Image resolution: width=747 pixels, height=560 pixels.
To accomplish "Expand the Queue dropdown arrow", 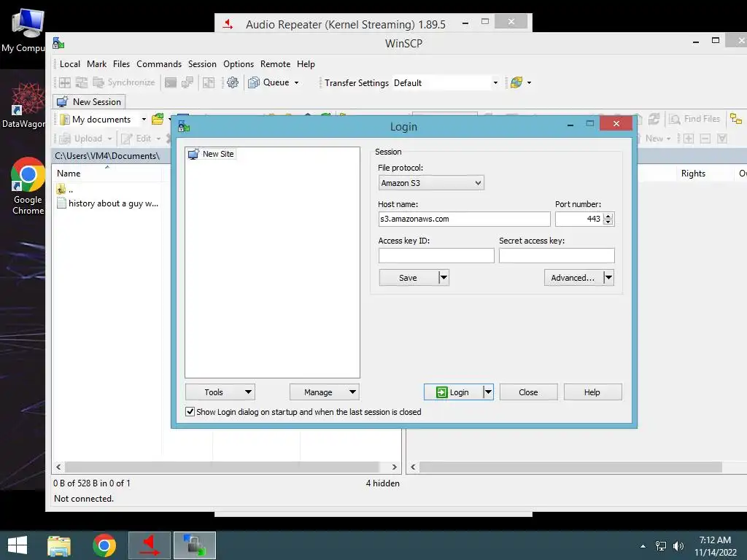I will click(296, 83).
